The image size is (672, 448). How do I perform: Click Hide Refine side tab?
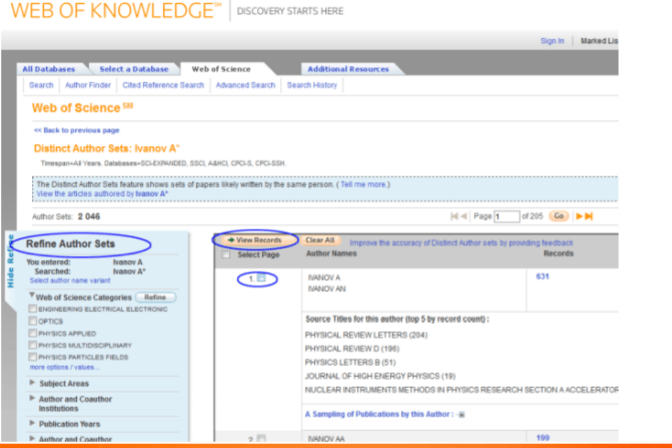point(10,261)
